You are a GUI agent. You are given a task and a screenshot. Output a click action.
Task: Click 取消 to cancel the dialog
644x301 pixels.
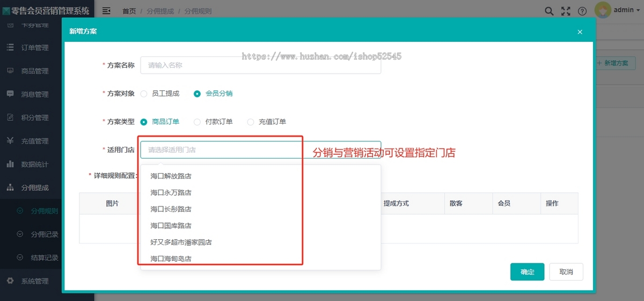[566, 272]
